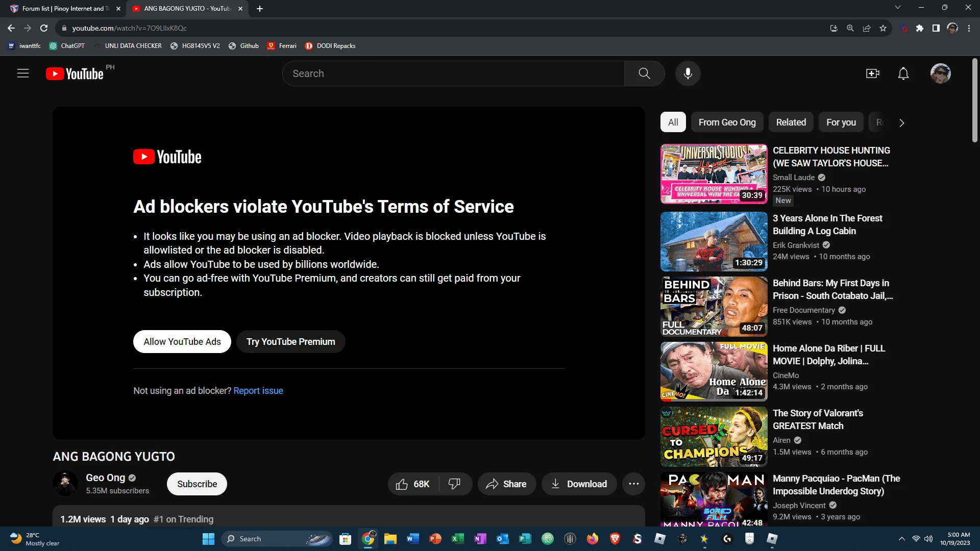Open a new browser tab
The height and width of the screenshot is (551, 980).
coord(260,9)
